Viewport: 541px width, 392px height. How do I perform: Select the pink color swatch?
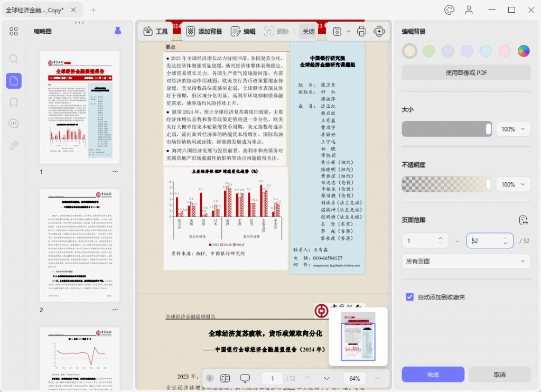505,51
